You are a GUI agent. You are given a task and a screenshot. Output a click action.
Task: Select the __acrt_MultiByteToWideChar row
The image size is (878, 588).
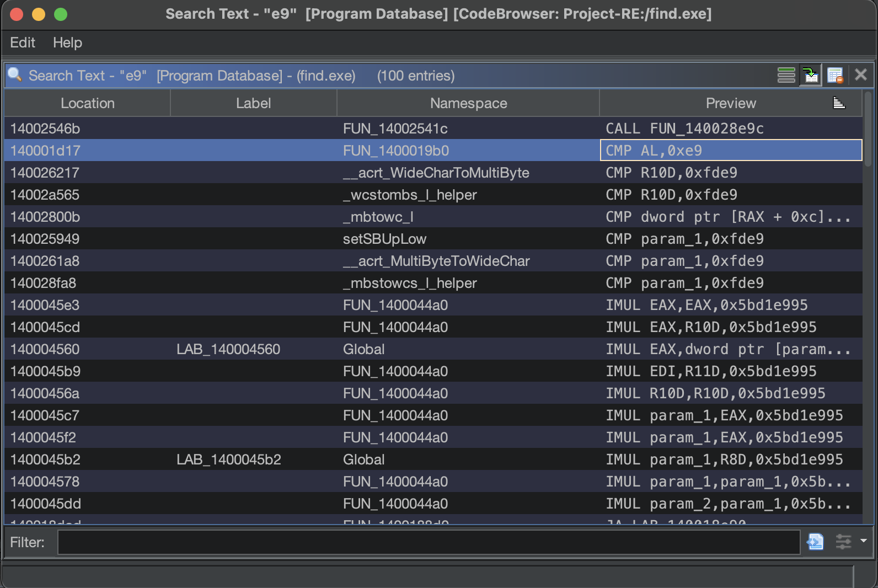(x=433, y=261)
